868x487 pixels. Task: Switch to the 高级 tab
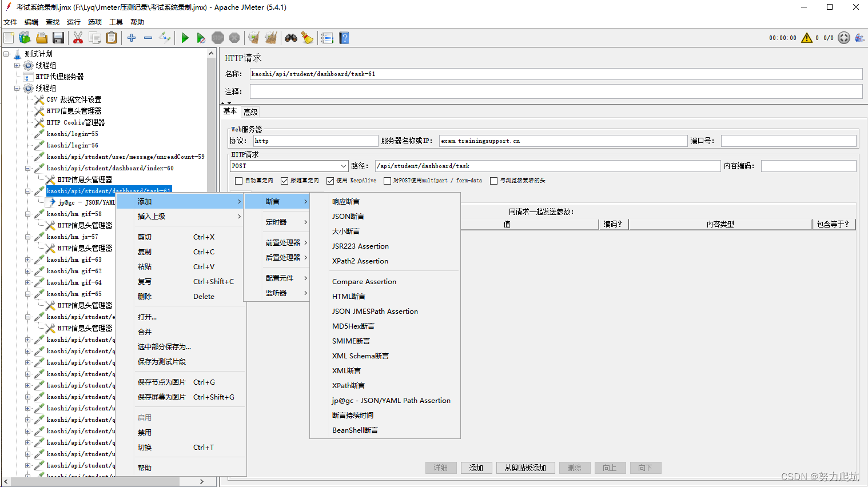tap(250, 112)
